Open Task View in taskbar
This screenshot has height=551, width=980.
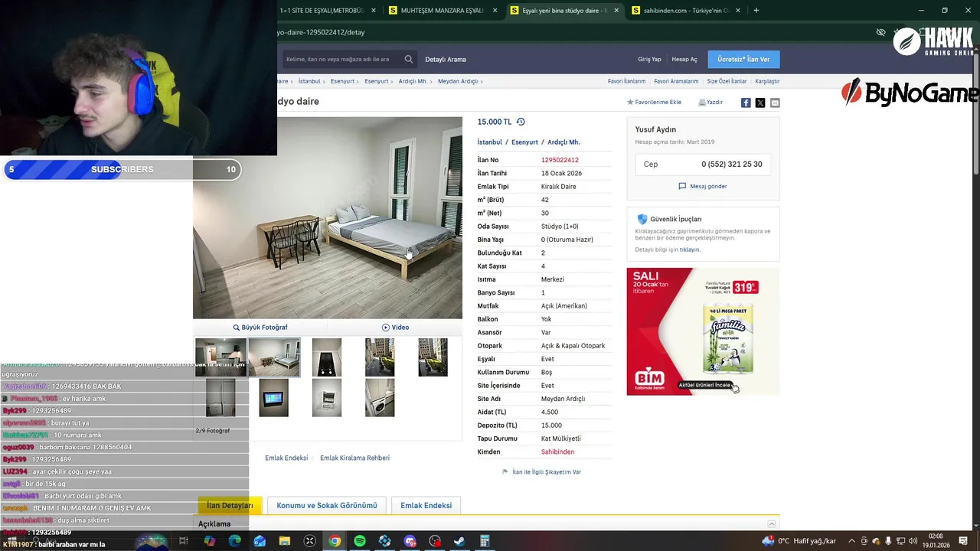(184, 541)
